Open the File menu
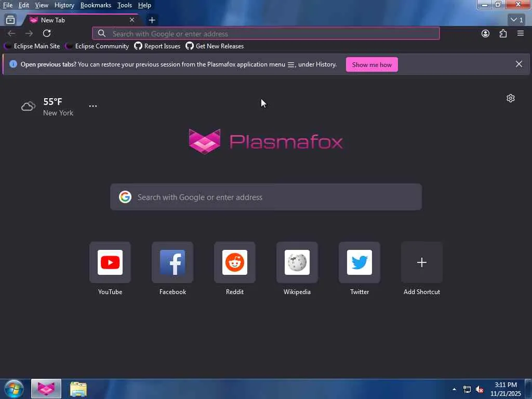 pos(7,5)
